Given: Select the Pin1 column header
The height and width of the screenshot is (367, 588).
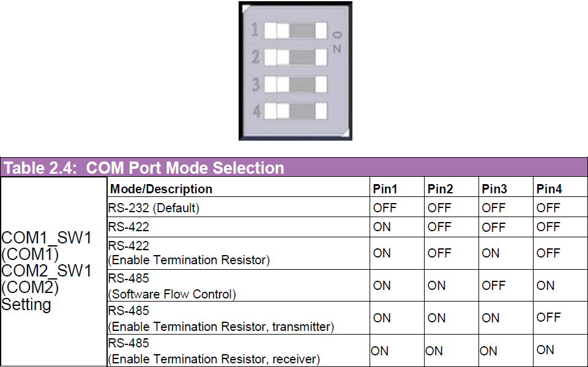Looking at the screenshot, I should click(385, 189).
